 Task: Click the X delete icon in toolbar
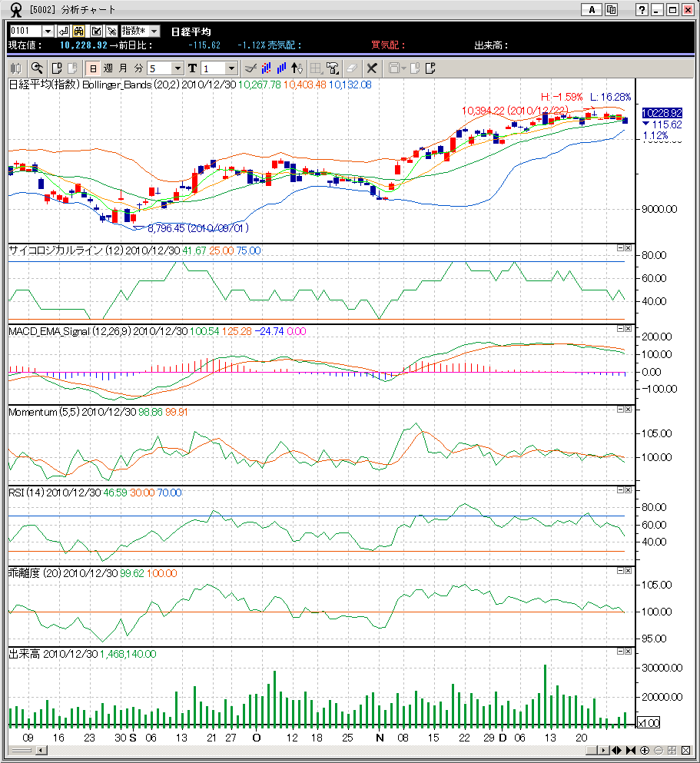372,68
